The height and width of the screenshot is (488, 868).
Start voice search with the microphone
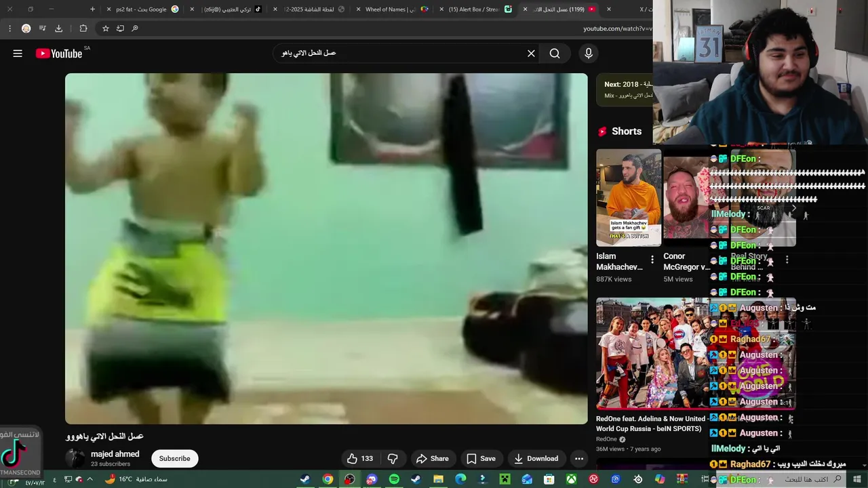pyautogui.click(x=588, y=54)
